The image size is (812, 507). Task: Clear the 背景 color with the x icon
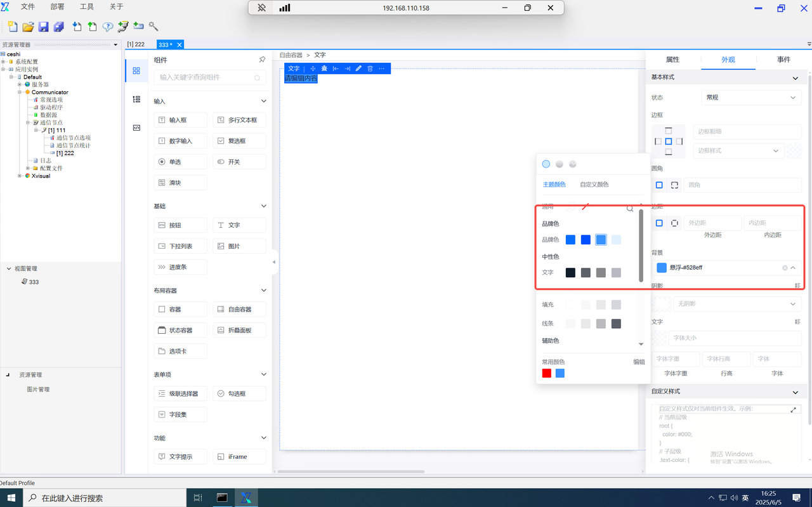coord(785,268)
